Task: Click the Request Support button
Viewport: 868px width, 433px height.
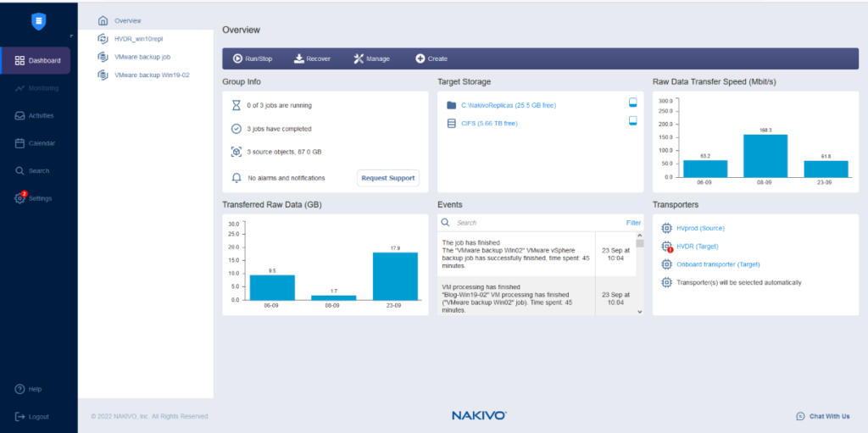Action: click(388, 178)
